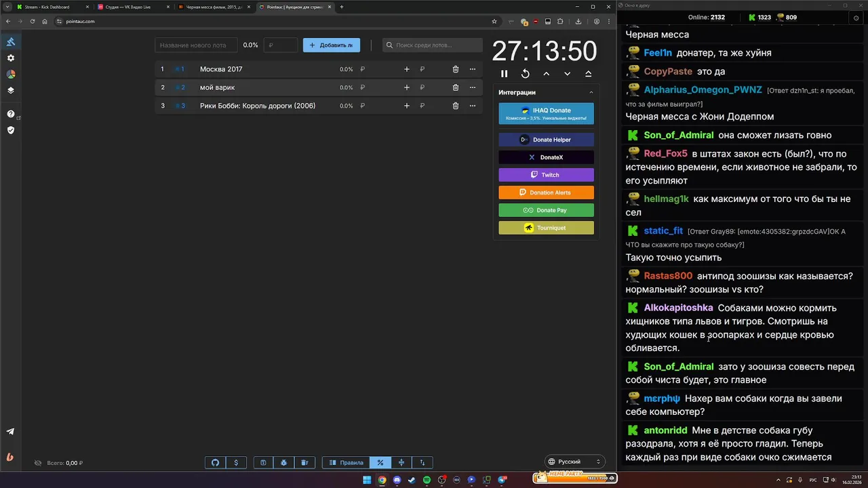Click the shield icon in sidebar
This screenshot has width=868, height=488.
point(11,129)
